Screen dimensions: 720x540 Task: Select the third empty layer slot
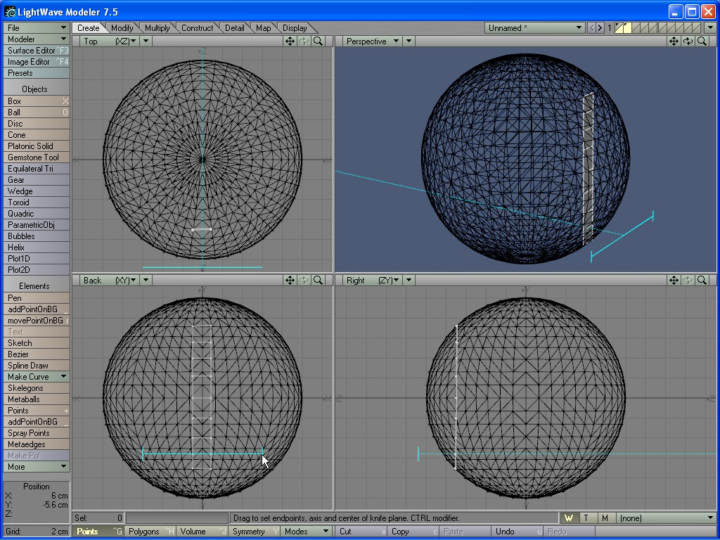pyautogui.click(x=655, y=28)
